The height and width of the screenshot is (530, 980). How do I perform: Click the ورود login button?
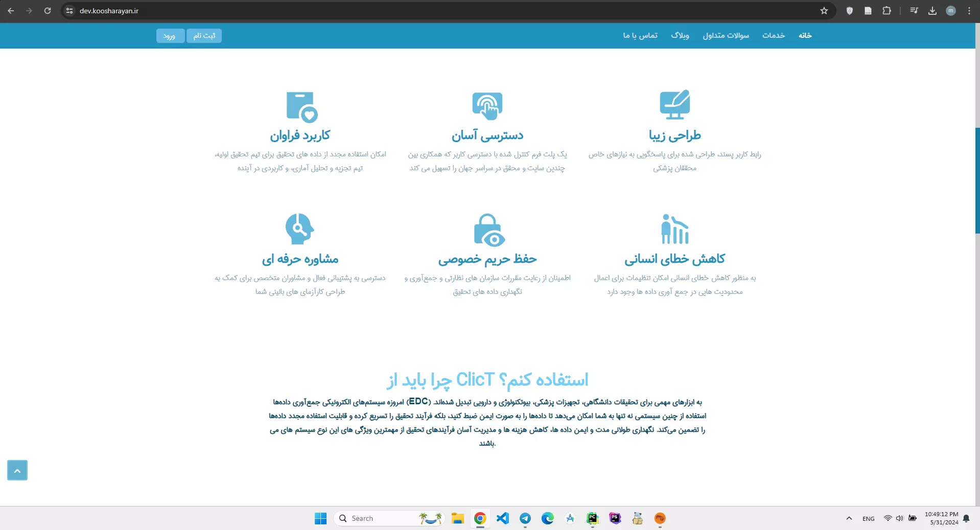(170, 36)
